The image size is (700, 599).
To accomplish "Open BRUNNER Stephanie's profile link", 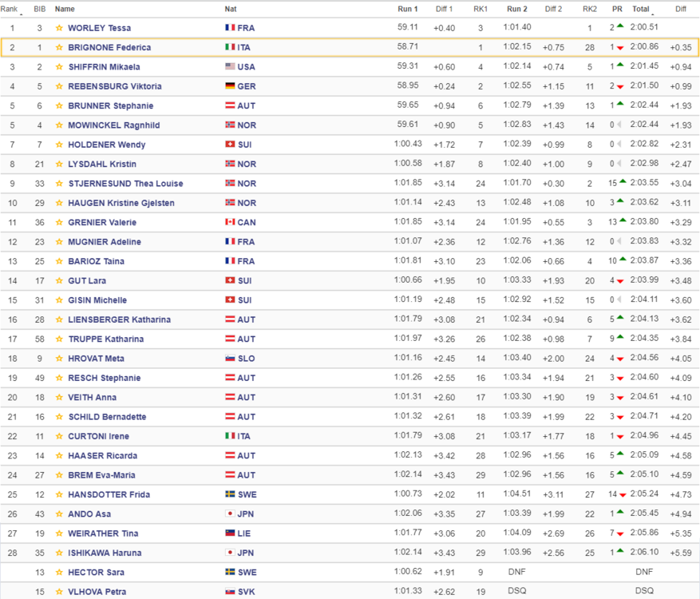I will [x=110, y=106].
